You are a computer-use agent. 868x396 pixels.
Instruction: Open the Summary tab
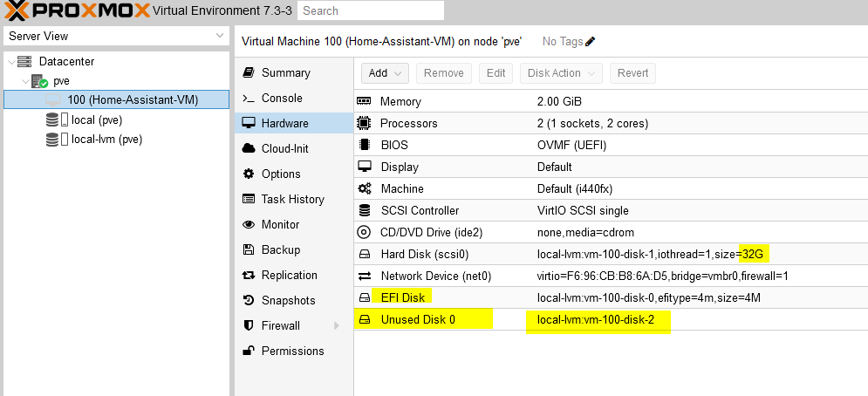(294, 72)
